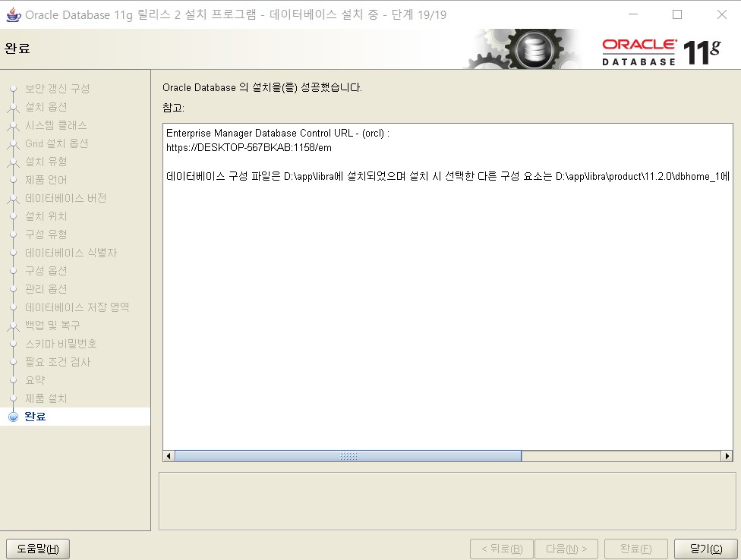
Task: Select the 데이터베이스 저장 영역 step
Action: click(77, 307)
